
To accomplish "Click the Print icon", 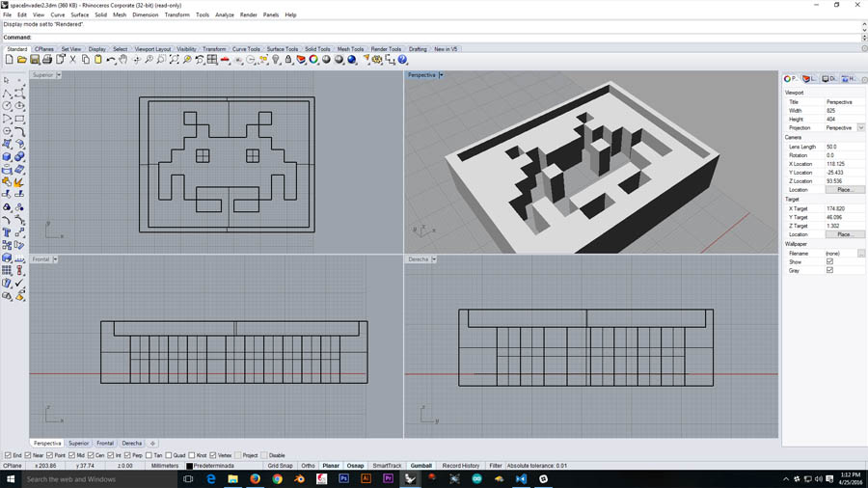I will click(x=47, y=60).
